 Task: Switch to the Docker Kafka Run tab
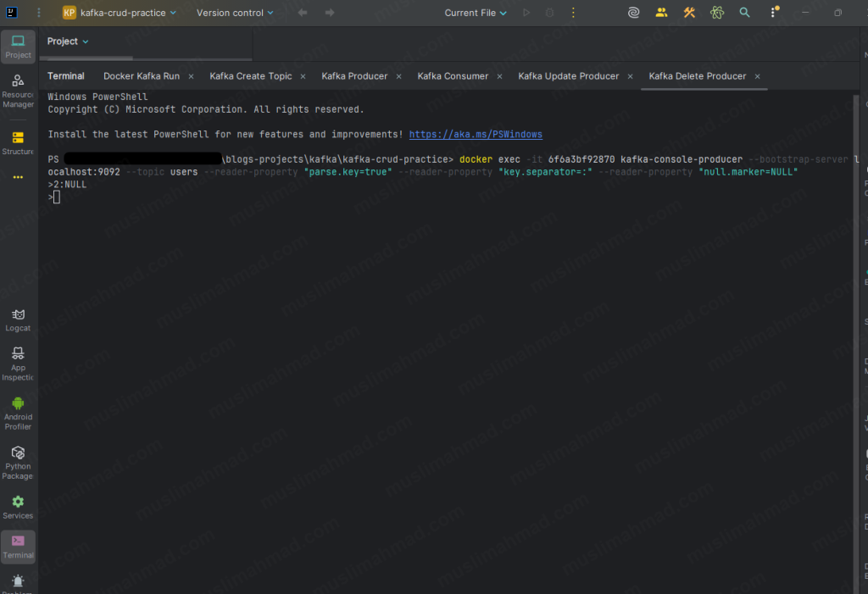pos(142,76)
